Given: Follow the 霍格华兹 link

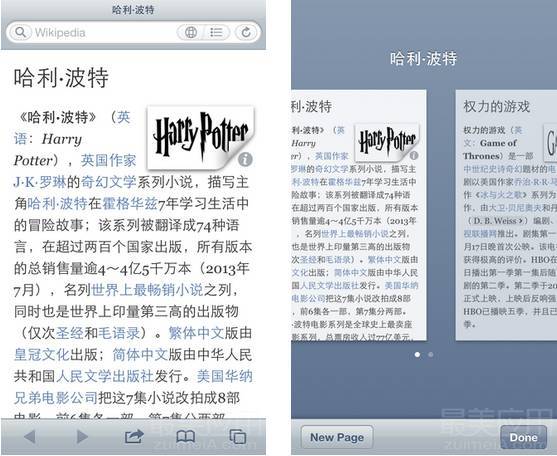Looking at the screenshot, I should click(x=130, y=203).
